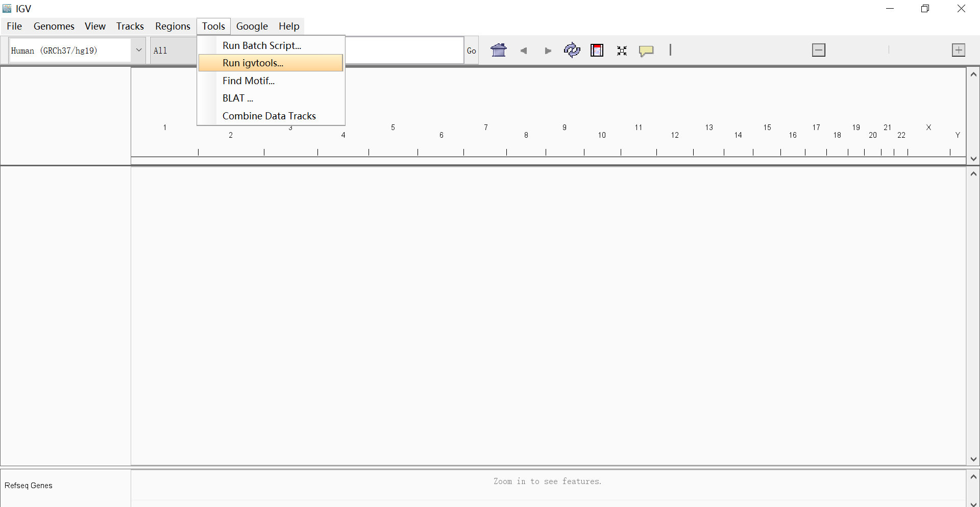Zoom in using the plus icon
This screenshot has width=980, height=507.
[959, 50]
